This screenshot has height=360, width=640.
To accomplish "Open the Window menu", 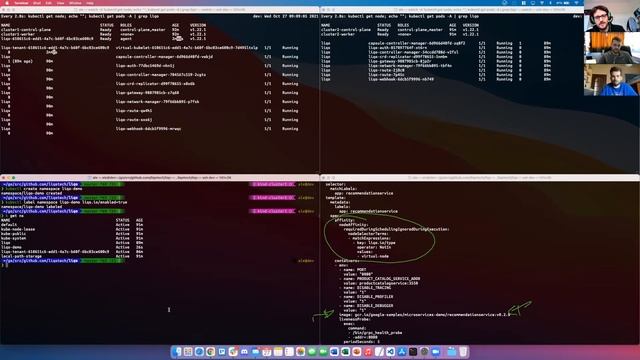I will pos(75,3).
